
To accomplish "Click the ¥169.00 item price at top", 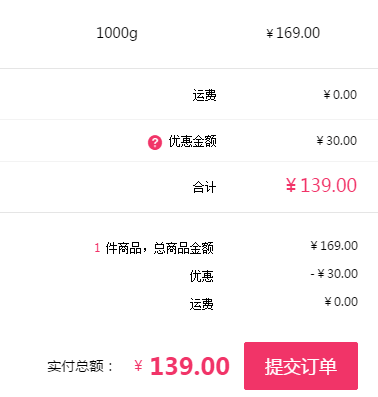I will tap(293, 33).
